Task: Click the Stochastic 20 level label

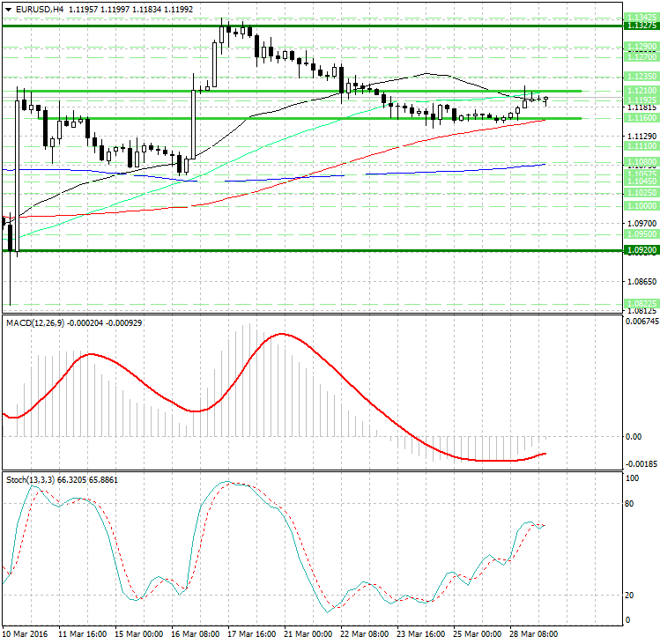Action: click(x=629, y=596)
